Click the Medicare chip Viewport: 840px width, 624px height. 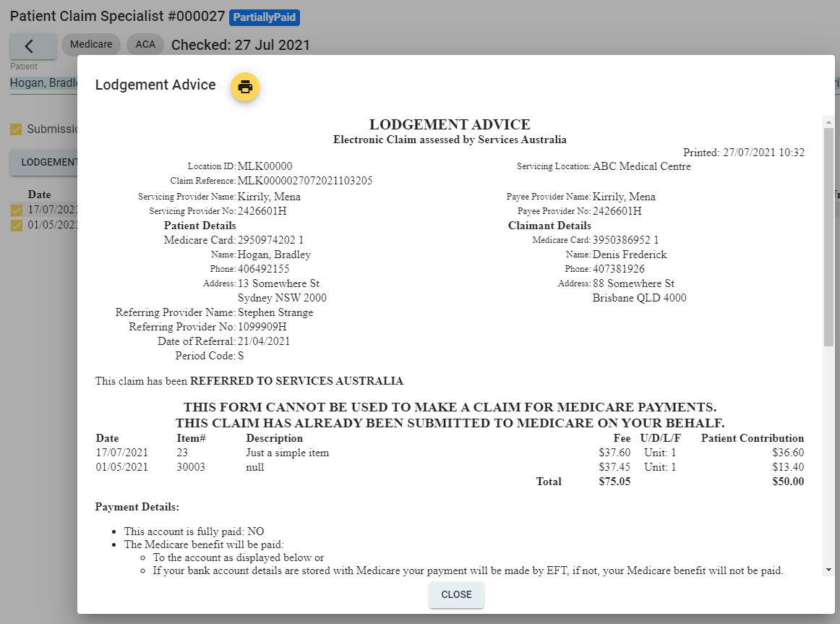coord(91,44)
